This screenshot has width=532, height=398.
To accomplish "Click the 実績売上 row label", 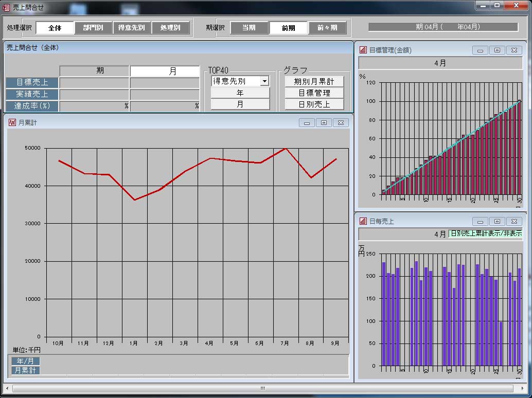I will click(32, 94).
